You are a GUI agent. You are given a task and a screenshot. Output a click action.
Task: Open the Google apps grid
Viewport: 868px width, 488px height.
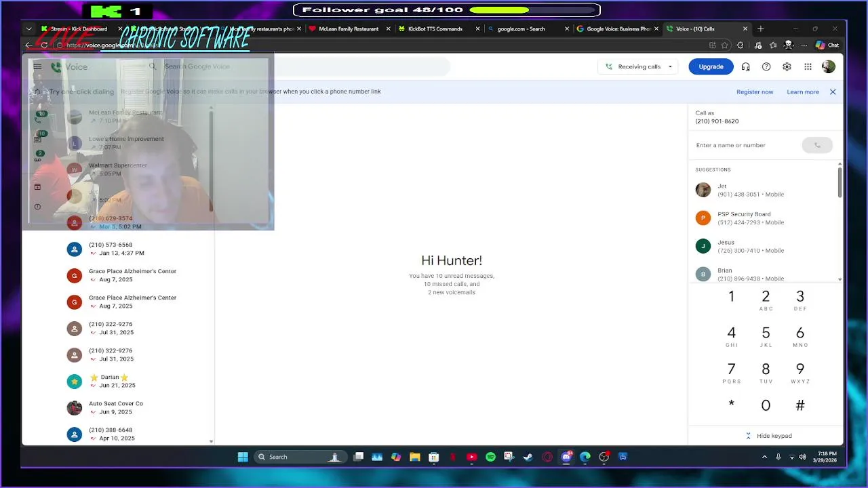[808, 66]
